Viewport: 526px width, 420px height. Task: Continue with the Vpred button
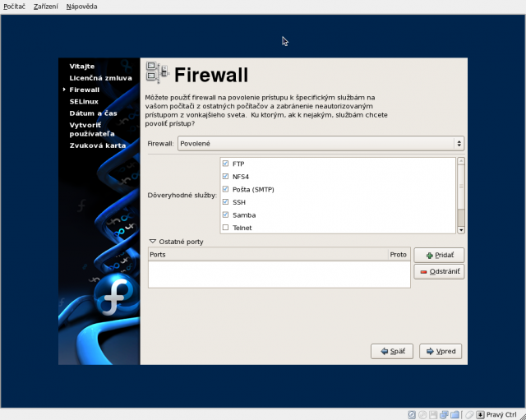(x=441, y=351)
